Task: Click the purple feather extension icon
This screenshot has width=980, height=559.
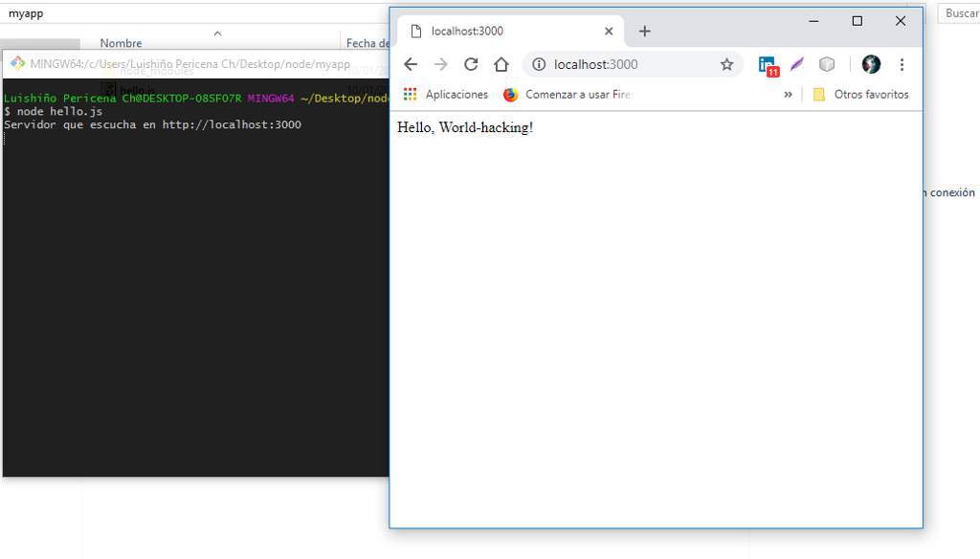Action: tap(797, 64)
